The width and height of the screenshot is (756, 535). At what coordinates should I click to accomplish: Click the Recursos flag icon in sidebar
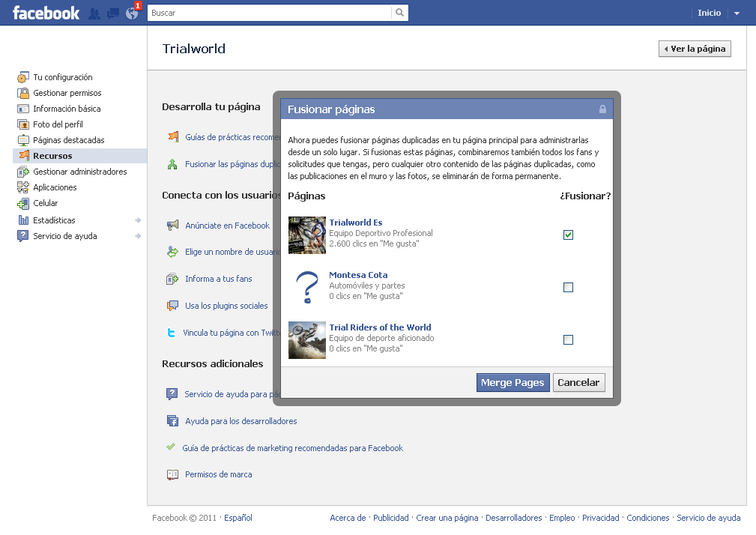coord(24,155)
